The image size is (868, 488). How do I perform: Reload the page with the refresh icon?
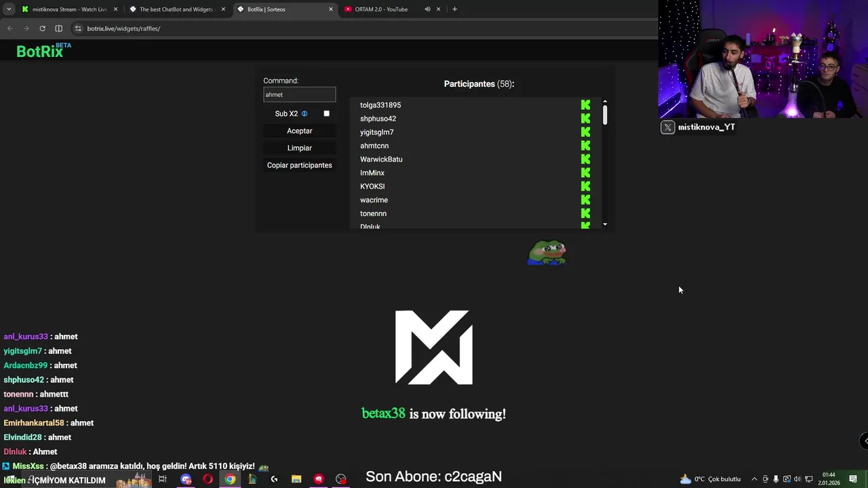coord(42,28)
